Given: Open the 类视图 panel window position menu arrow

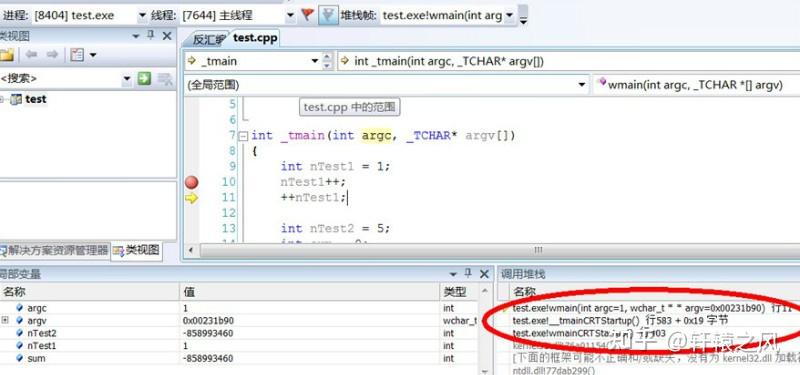Looking at the screenshot, I should coord(136,36).
